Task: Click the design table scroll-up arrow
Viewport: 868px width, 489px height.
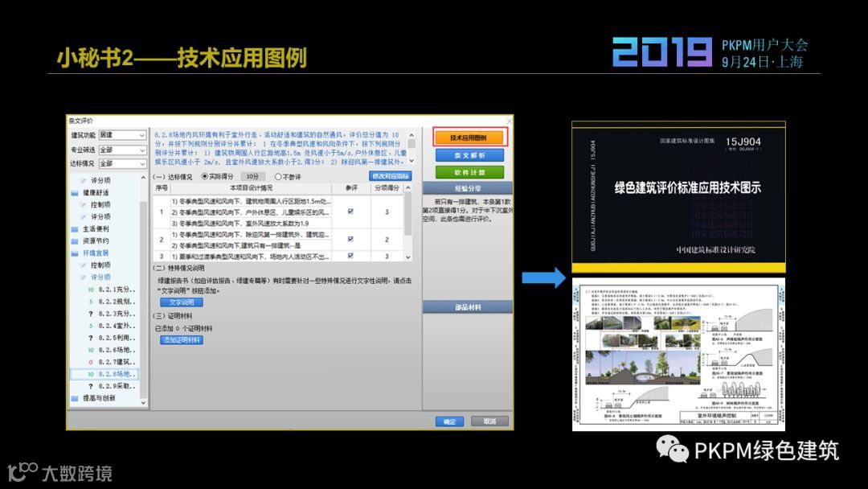Action: click(x=408, y=188)
